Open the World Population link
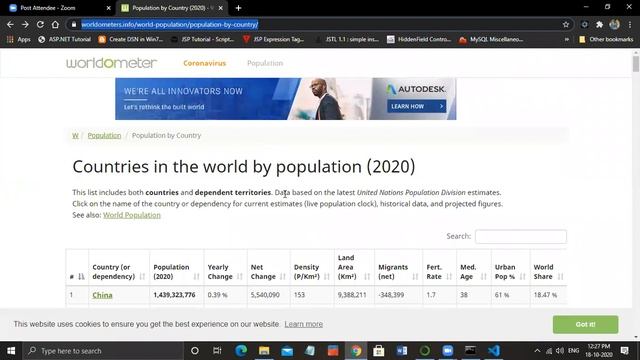The height and width of the screenshot is (360, 640). [131, 215]
